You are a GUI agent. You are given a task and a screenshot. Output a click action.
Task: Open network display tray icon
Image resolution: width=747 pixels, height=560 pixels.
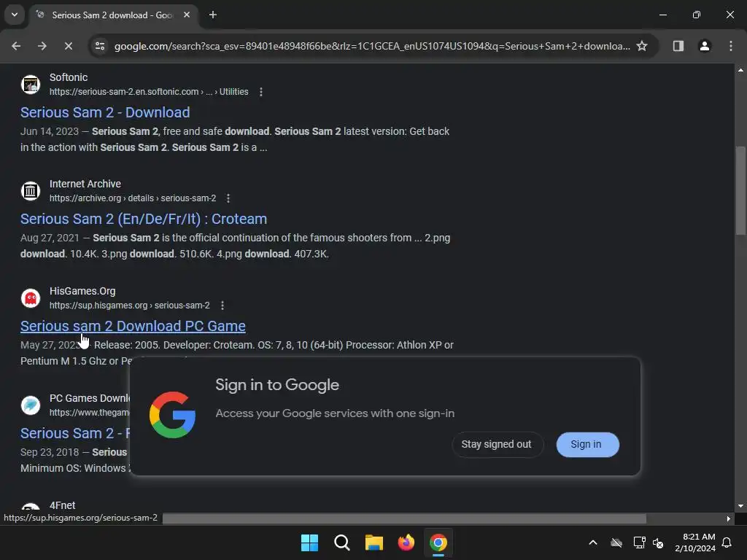(x=639, y=542)
